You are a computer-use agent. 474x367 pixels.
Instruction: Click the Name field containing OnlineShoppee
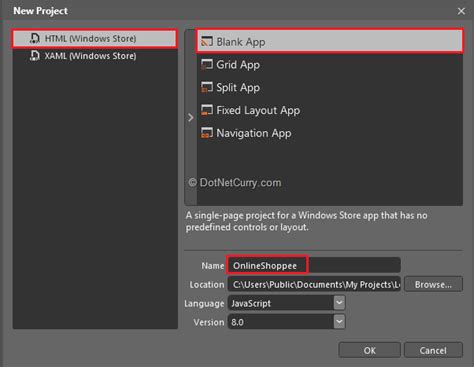314,265
